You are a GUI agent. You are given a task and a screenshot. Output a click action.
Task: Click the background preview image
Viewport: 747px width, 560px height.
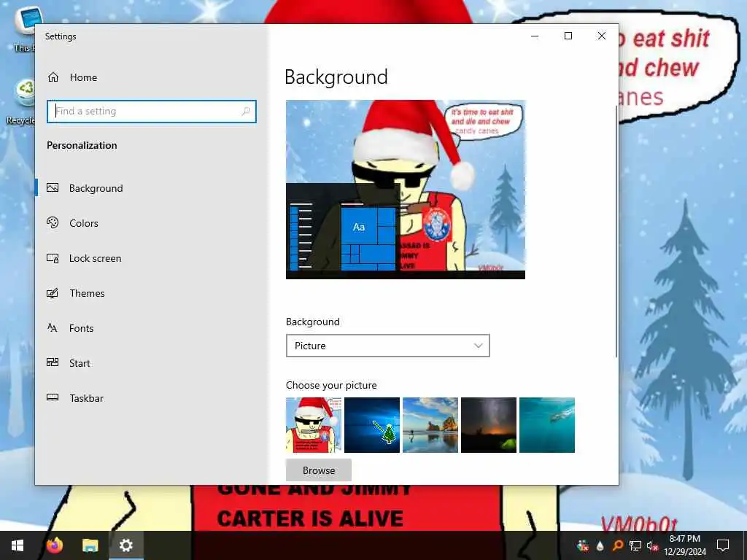click(406, 190)
